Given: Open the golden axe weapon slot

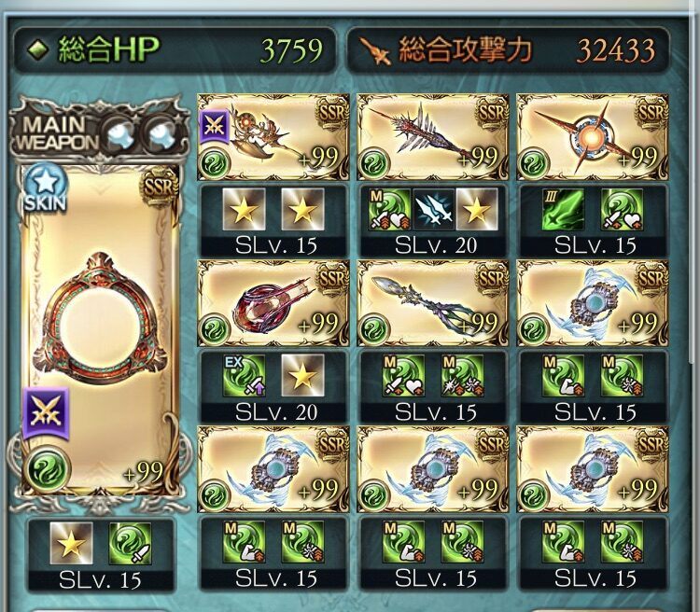Looking at the screenshot, I should coord(273,136).
